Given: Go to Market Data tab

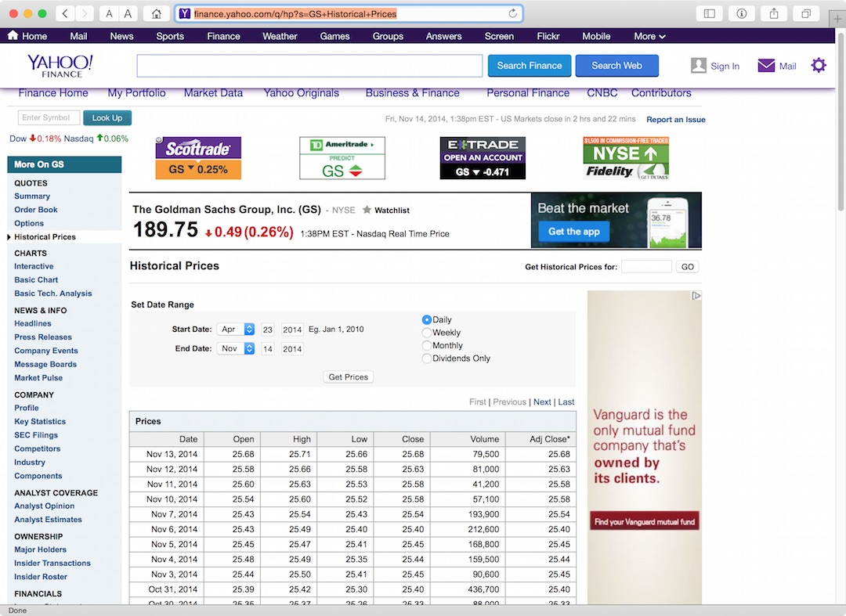Looking at the screenshot, I should 213,92.
